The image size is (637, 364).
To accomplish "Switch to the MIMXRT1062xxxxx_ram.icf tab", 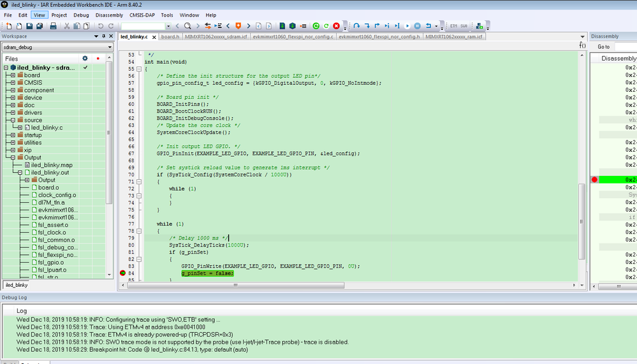I will [x=454, y=36].
